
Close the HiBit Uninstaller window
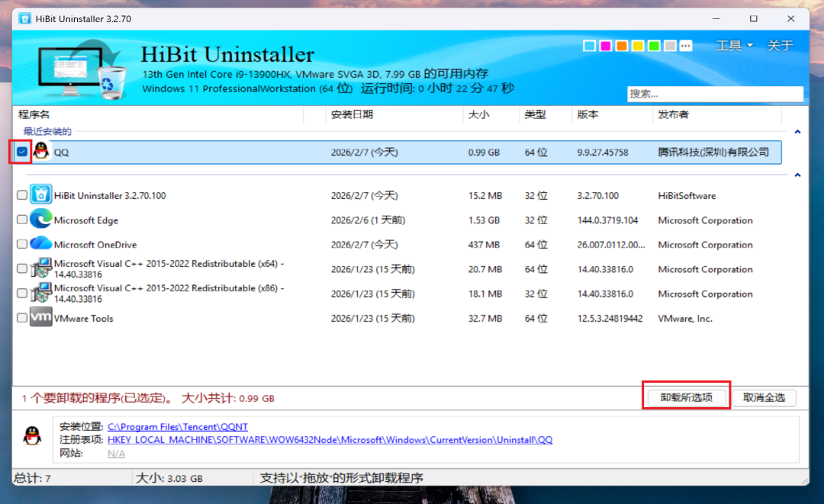pyautogui.click(x=791, y=18)
